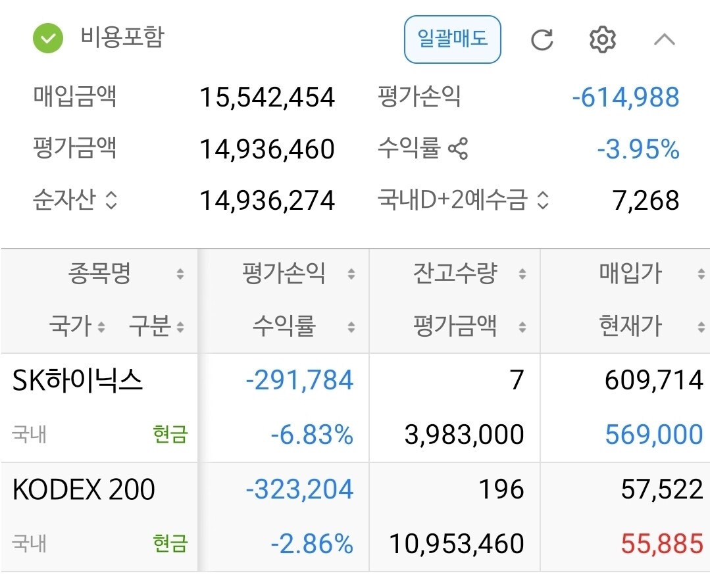The height and width of the screenshot is (588, 710).
Task: Sort by 국가 arrows
Action: coord(101,327)
